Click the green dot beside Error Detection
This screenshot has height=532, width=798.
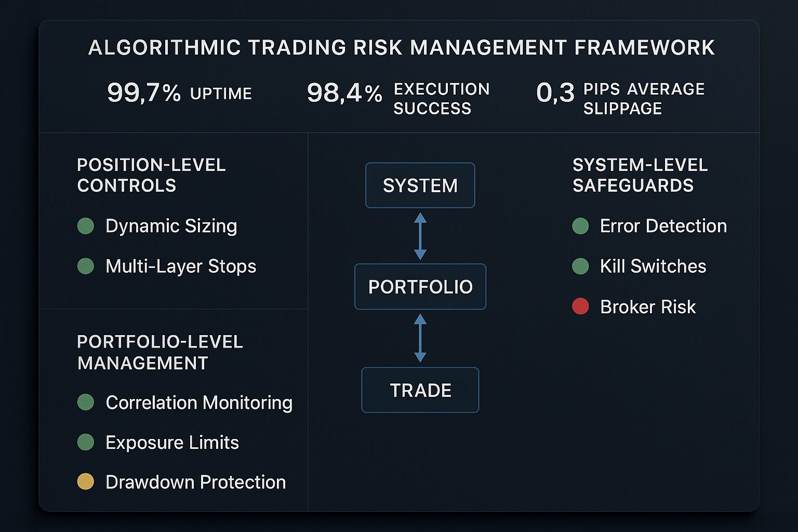pyautogui.click(x=580, y=226)
